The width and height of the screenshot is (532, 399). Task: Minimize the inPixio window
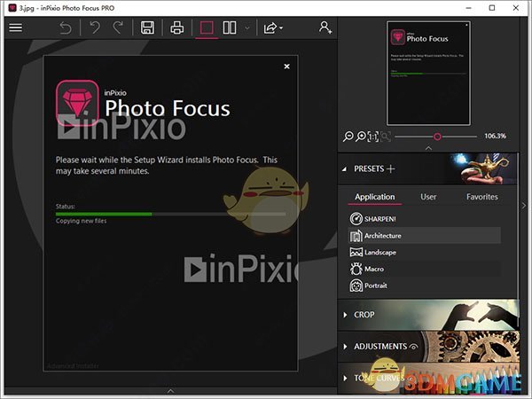(x=468, y=7)
